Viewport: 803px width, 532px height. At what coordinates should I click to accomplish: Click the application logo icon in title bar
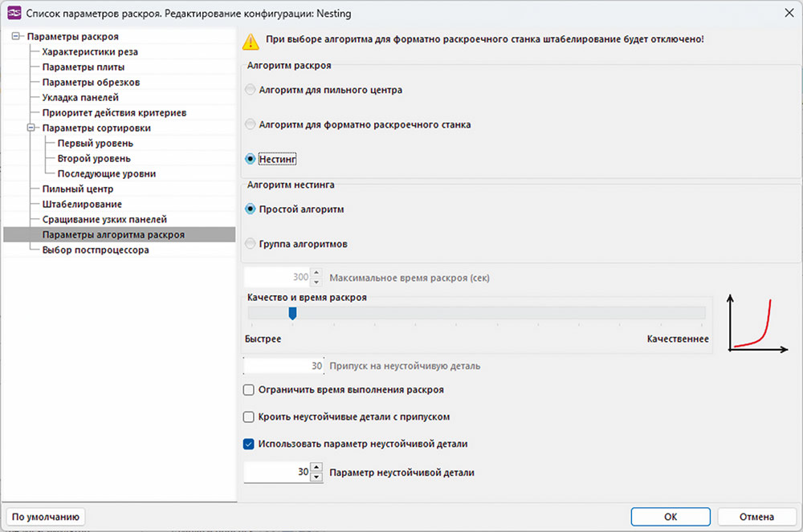point(14,14)
